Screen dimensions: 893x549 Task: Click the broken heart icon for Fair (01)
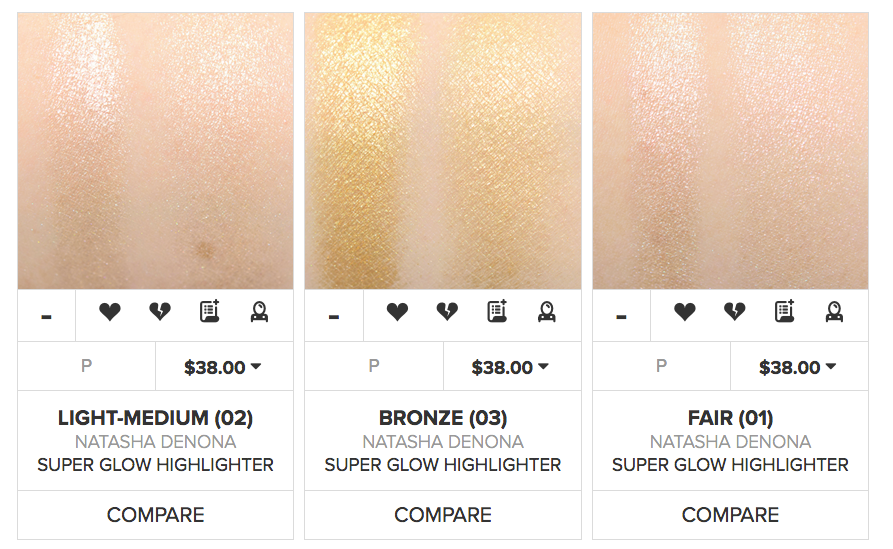[735, 313]
